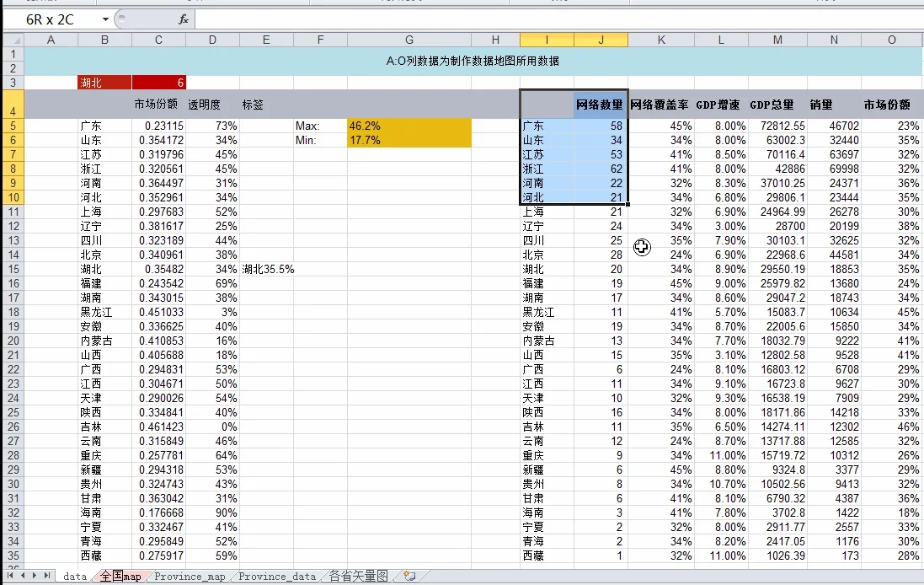Select the 各省矢量图 sheet tab
This screenshot has height=585, width=924.
click(358, 577)
